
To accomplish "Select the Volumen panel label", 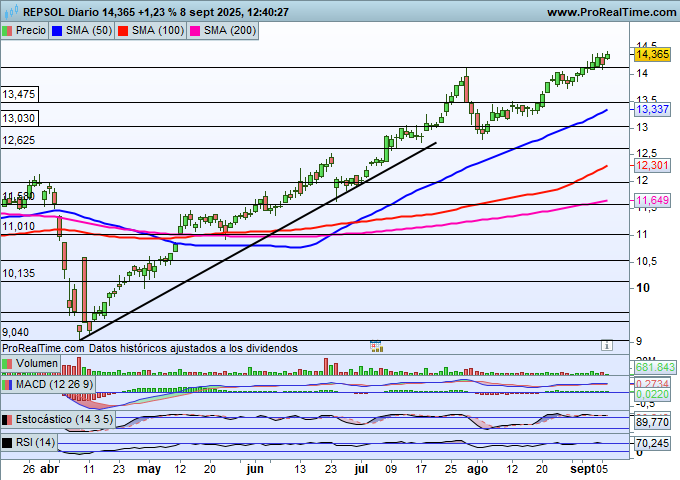I will (38, 365).
